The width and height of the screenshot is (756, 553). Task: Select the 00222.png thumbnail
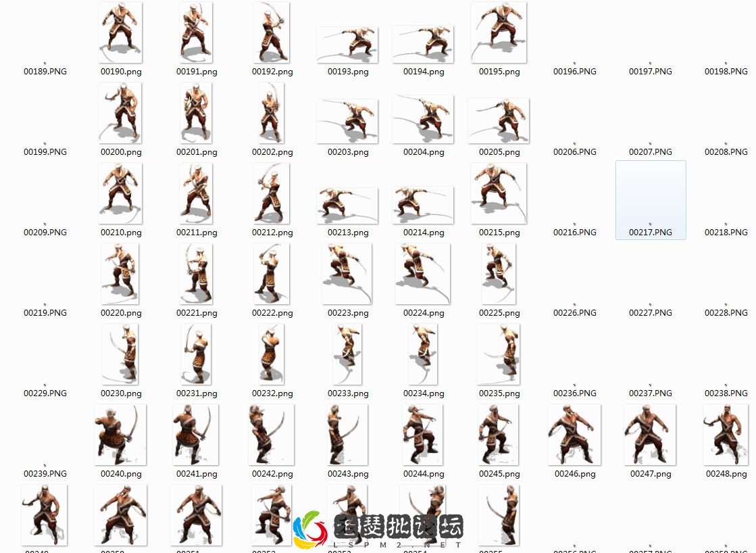[x=271, y=274]
